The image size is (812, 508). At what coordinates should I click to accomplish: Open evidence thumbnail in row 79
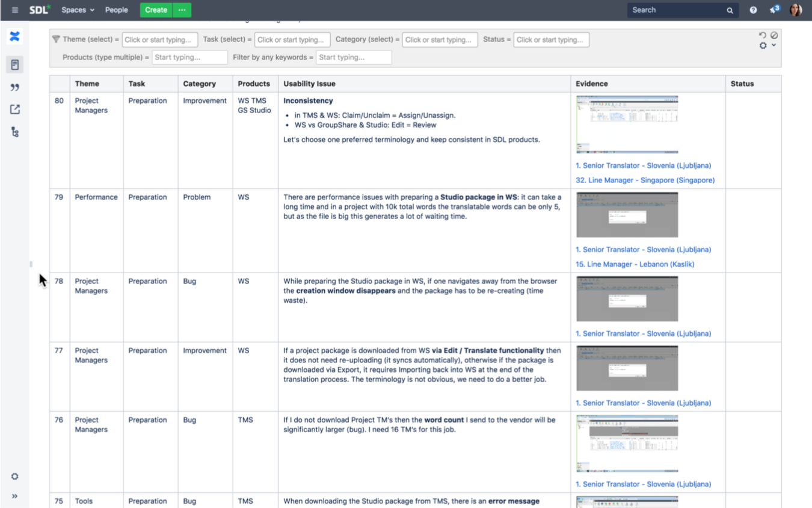pyautogui.click(x=627, y=215)
